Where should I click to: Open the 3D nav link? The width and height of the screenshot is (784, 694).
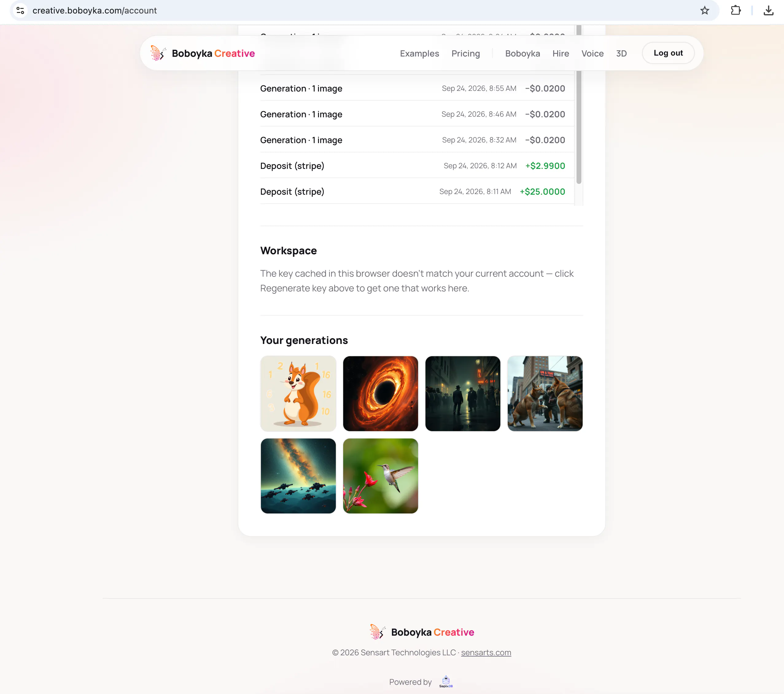621,53
